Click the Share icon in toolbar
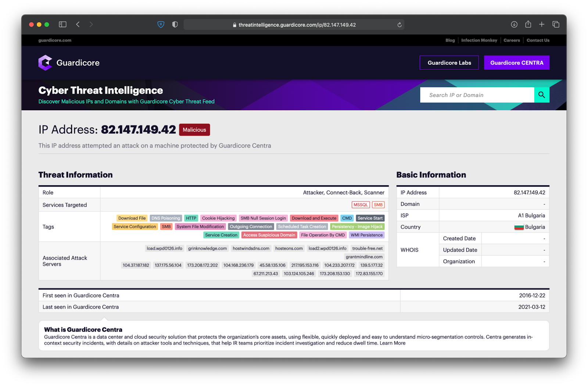 click(x=528, y=24)
